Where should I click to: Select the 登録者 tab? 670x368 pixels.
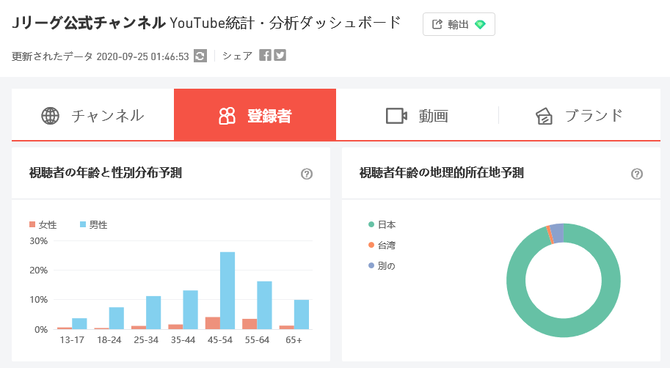[255, 115]
